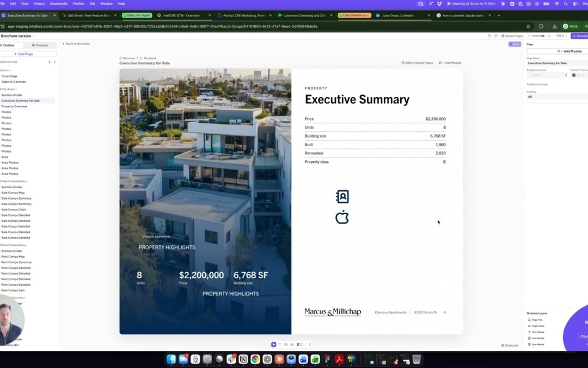
Task: Click the contact book icon on page
Action: (342, 197)
